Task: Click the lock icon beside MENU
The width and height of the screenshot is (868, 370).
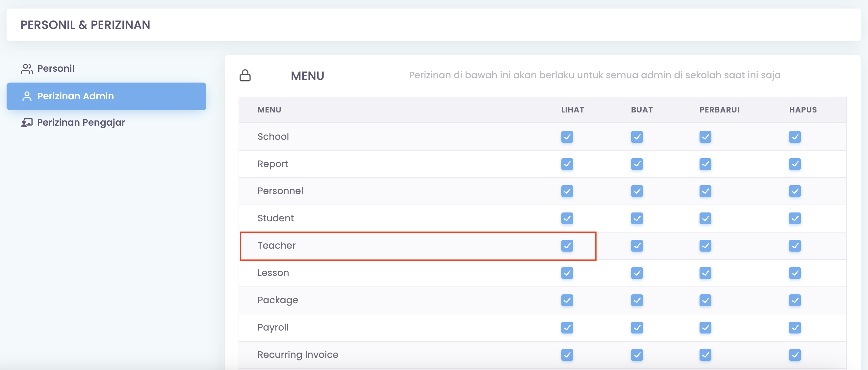Action: pyautogui.click(x=245, y=75)
